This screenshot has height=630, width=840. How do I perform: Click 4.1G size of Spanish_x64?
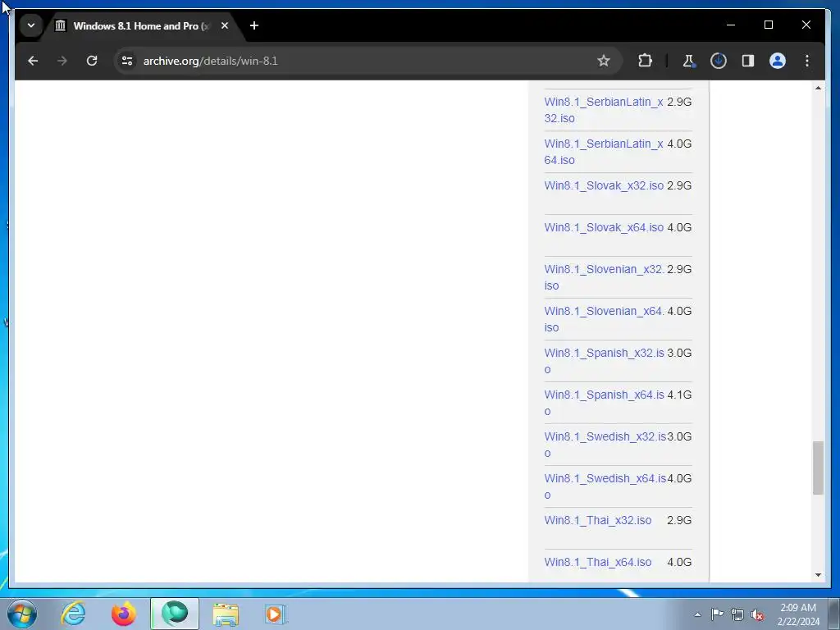click(678, 395)
